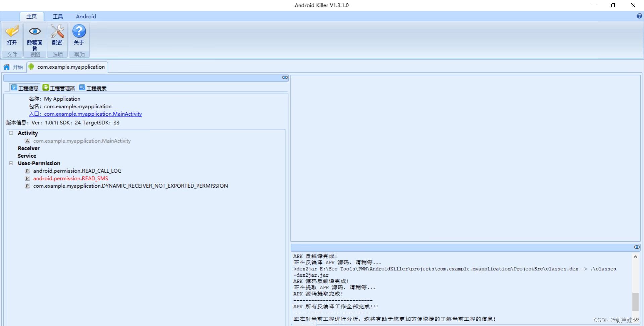644x326 pixels.
Task: Click the home icon on the Start (开始) tab
Action: [7, 67]
